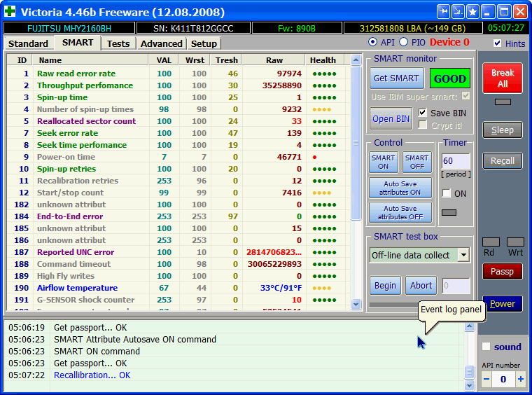
Task: Select the G-SENSOR shock counter row
Action: tap(178, 300)
